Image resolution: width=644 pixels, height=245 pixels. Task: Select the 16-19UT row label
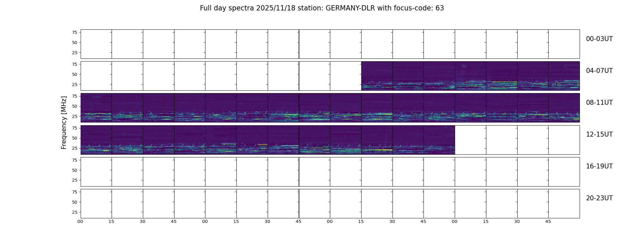[599, 166]
